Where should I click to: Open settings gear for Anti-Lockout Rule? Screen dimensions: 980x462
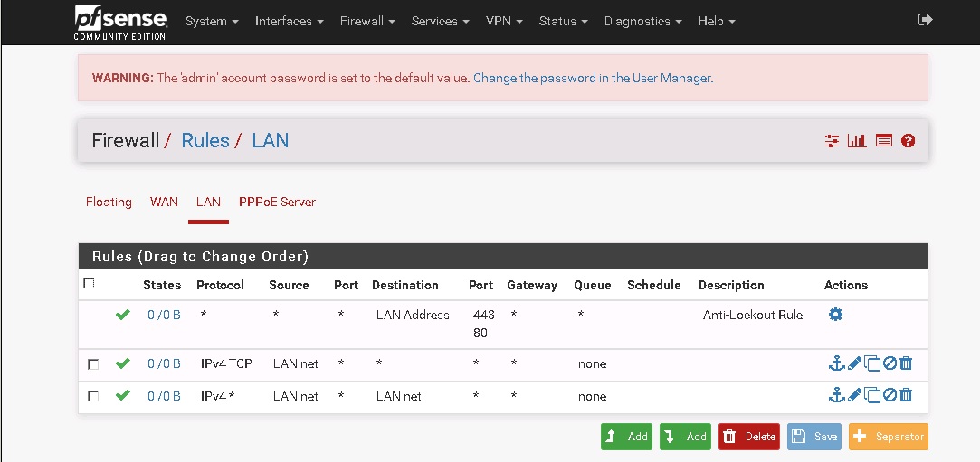(835, 315)
